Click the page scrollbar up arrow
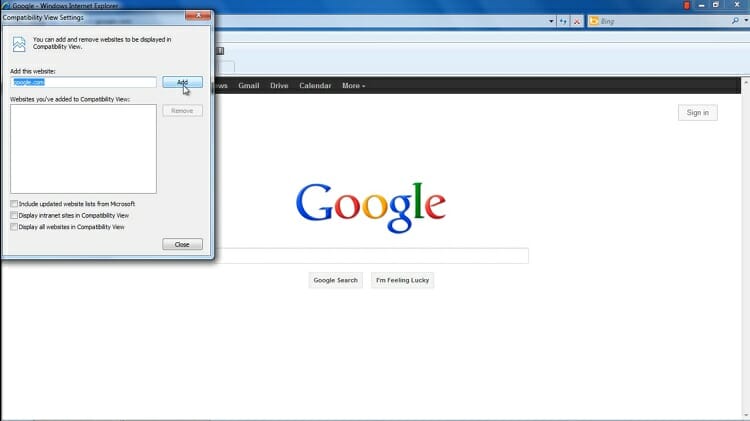The width and height of the screenshot is (750, 421). coord(745,83)
